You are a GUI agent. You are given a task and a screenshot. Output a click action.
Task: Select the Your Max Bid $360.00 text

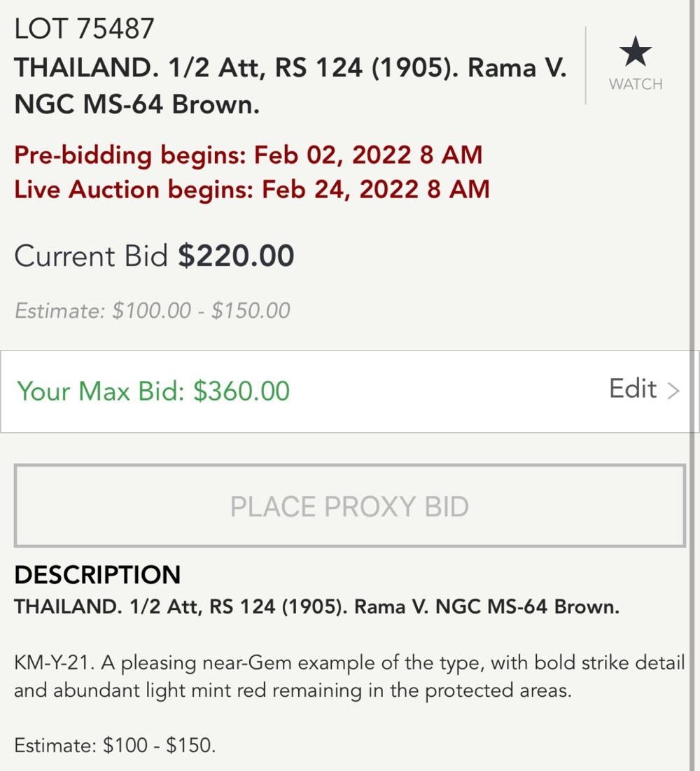click(x=153, y=391)
